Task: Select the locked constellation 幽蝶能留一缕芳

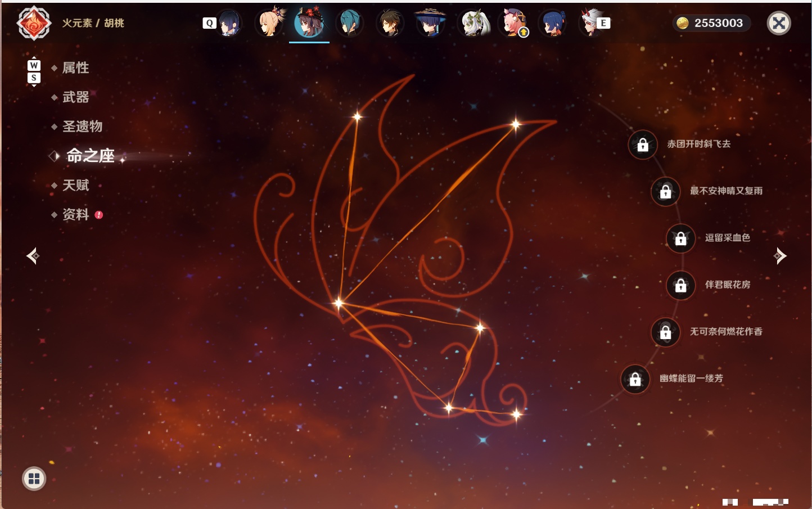Action: pyautogui.click(x=635, y=379)
